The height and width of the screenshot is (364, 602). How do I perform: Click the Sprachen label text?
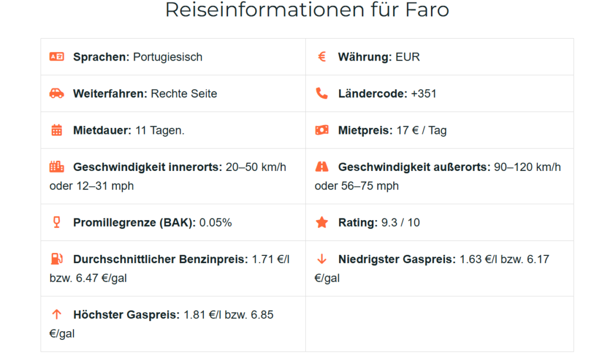coord(101,57)
